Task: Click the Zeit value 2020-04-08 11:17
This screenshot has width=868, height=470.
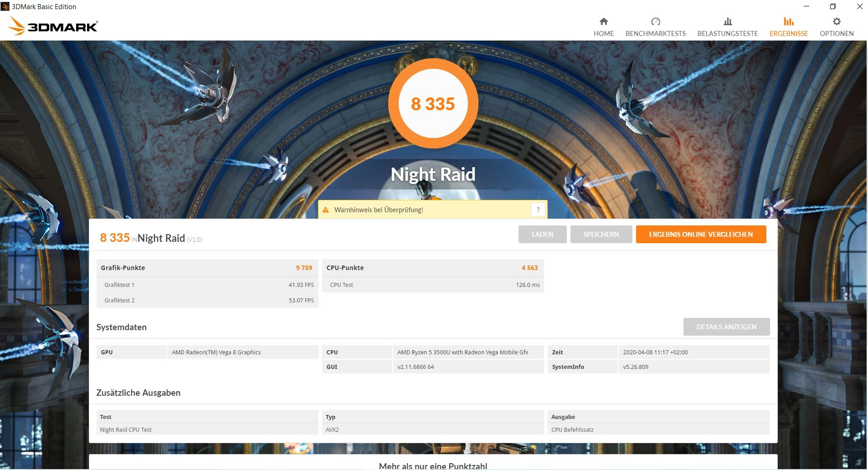Action: [x=655, y=352]
